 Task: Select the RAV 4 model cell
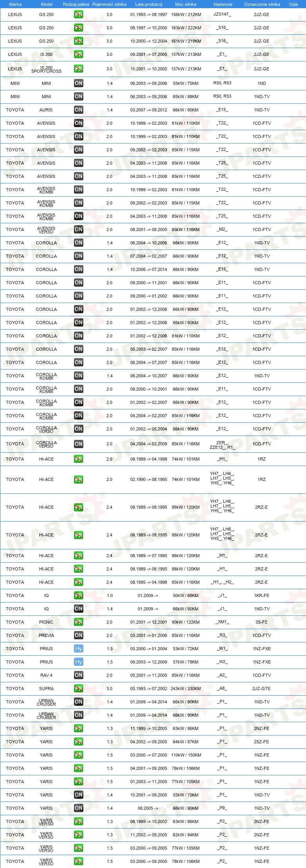[x=47, y=675]
